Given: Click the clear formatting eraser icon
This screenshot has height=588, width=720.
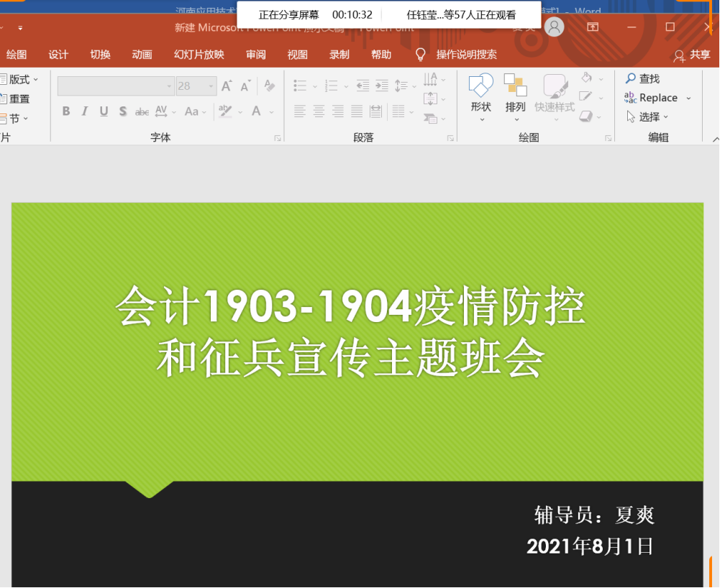Looking at the screenshot, I should pyautogui.click(x=270, y=86).
